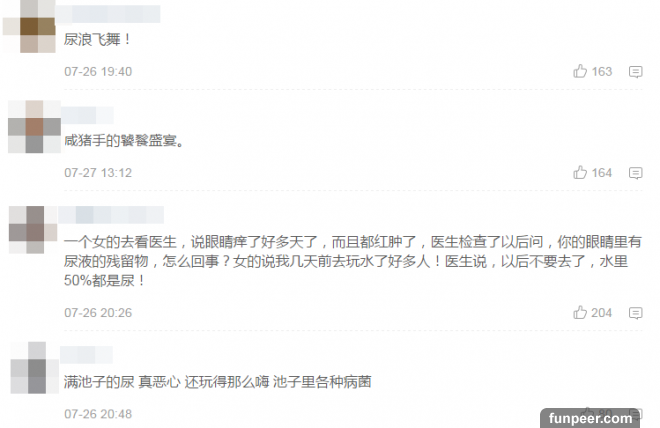
Task: Click timestamp 07-26 19:40
Action: tap(98, 72)
